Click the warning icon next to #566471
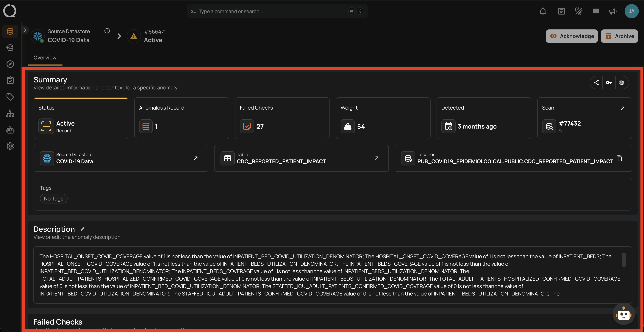Viewport: 644px width, 332px height. click(x=134, y=36)
